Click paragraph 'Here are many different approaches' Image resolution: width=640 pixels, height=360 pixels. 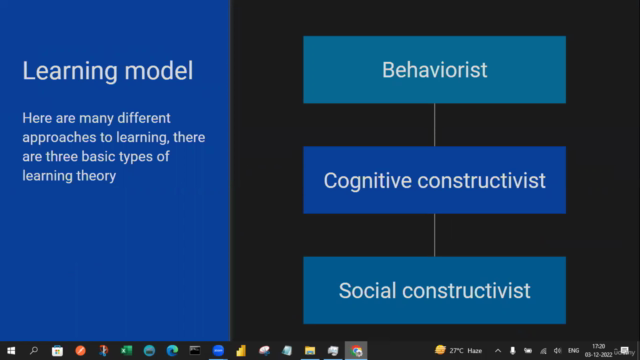point(114,147)
